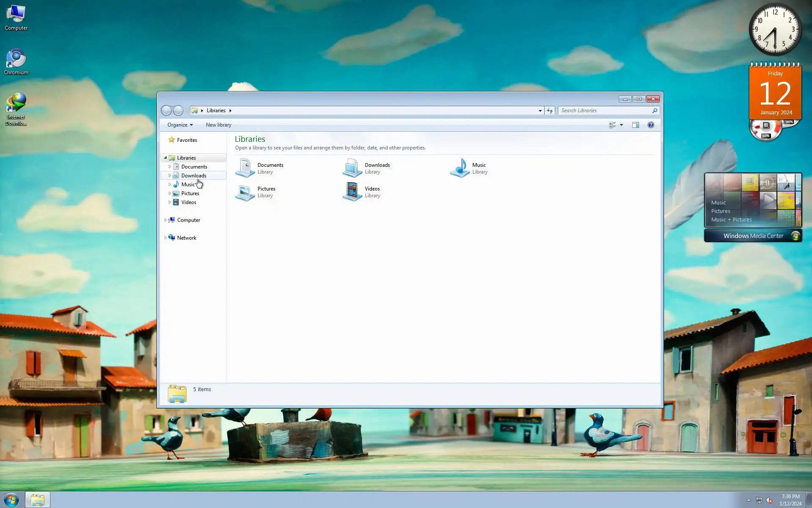
Task: Select Favorites in navigation pane
Action: coord(187,140)
